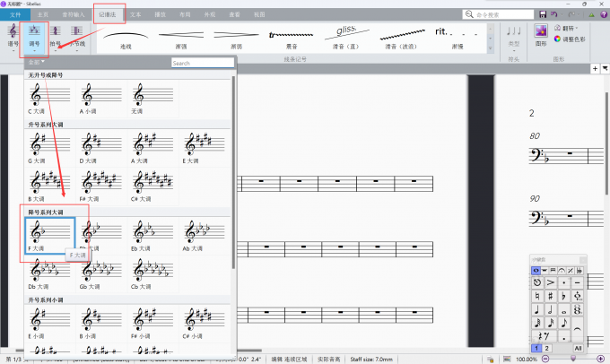Add a new tab with plus button
The width and height of the screenshot is (610, 364).
click(x=595, y=69)
